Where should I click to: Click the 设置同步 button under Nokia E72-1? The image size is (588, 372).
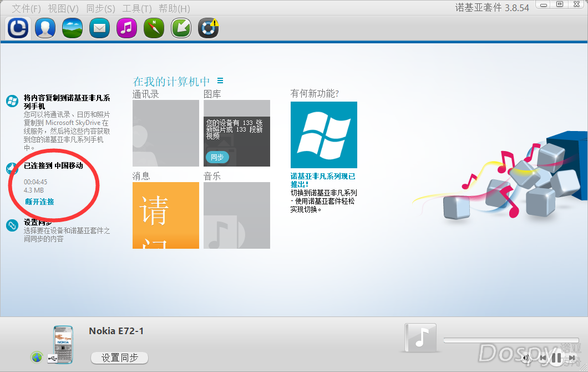[120, 358]
